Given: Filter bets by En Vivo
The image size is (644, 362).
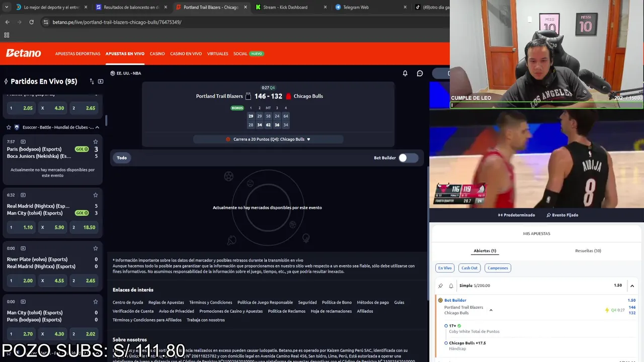Looking at the screenshot, I should click(x=445, y=268).
